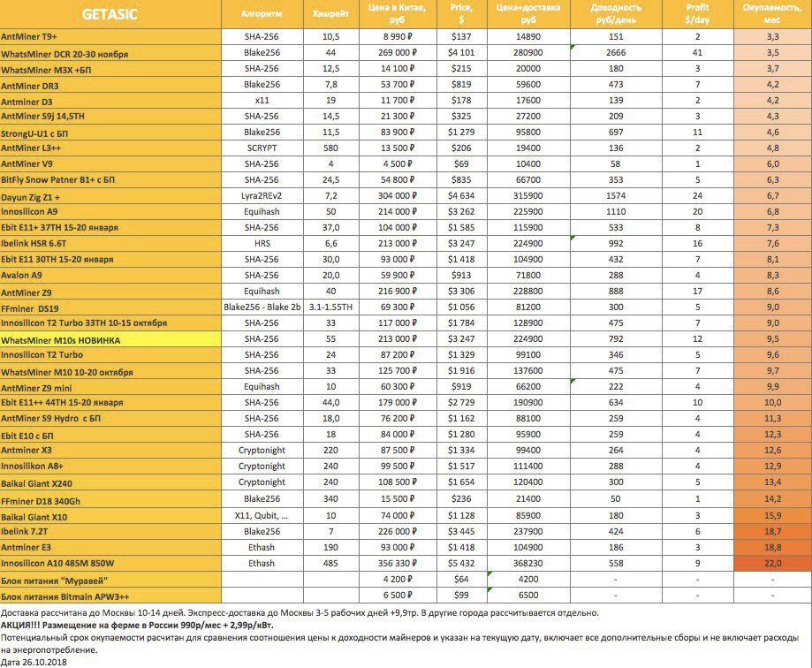Click the Хэшрейт column header
The image size is (812, 668).
[x=330, y=14]
